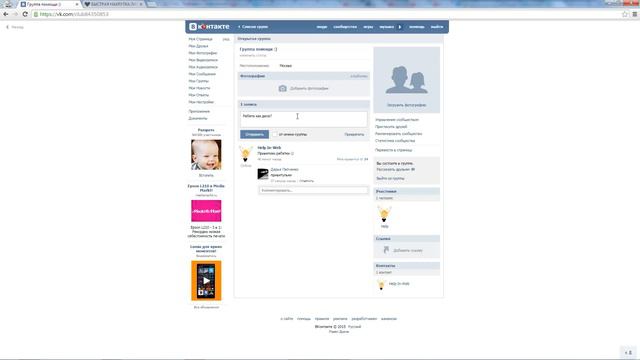This screenshot has height=360, width=640.
Task: Click 'Перевести в страницу' link
Action: 393,150
